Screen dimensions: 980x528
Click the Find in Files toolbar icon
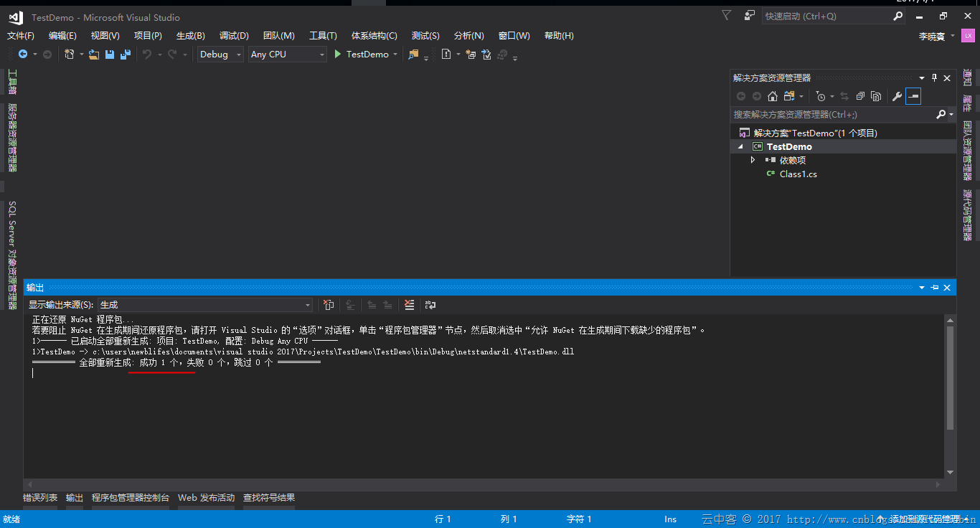tap(413, 55)
